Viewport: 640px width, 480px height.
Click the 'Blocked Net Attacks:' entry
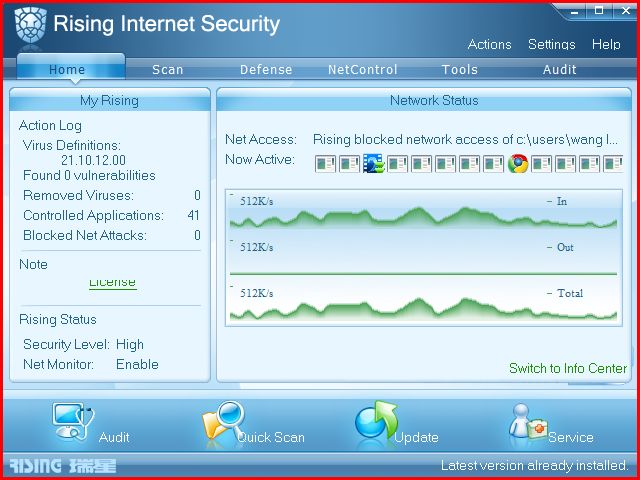click(x=85, y=236)
